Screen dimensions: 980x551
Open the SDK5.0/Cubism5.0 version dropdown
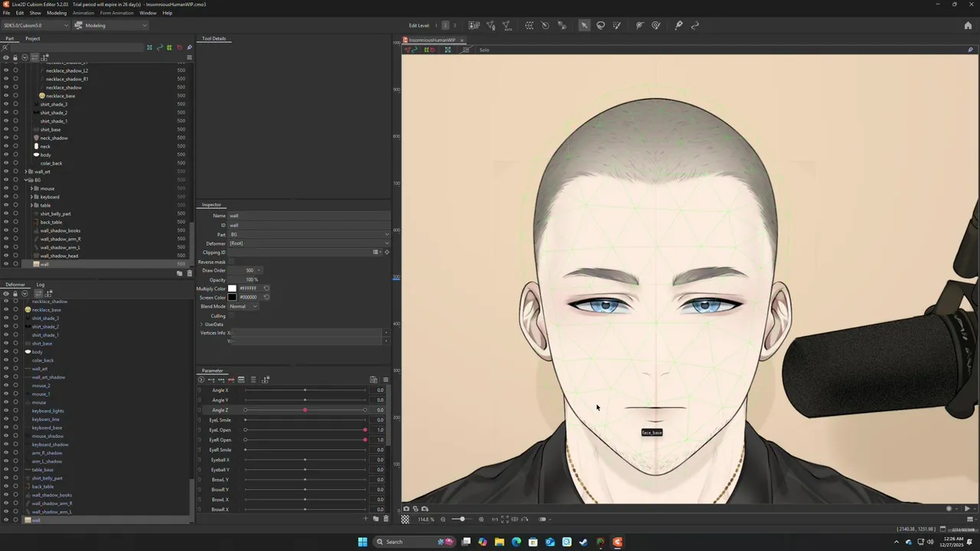pyautogui.click(x=35, y=25)
